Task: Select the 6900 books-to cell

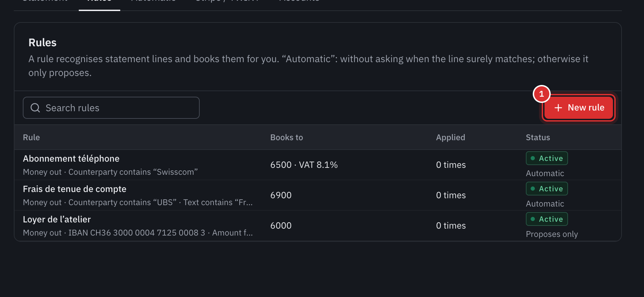Action: pos(281,195)
